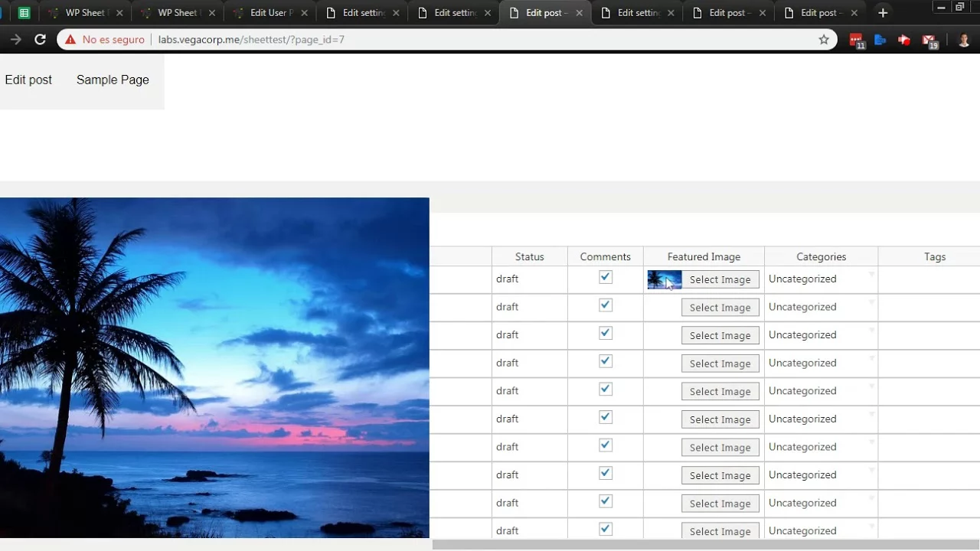Click 'Select Image' in the fourth row
Image resolution: width=980 pixels, height=551 pixels.
pos(720,364)
